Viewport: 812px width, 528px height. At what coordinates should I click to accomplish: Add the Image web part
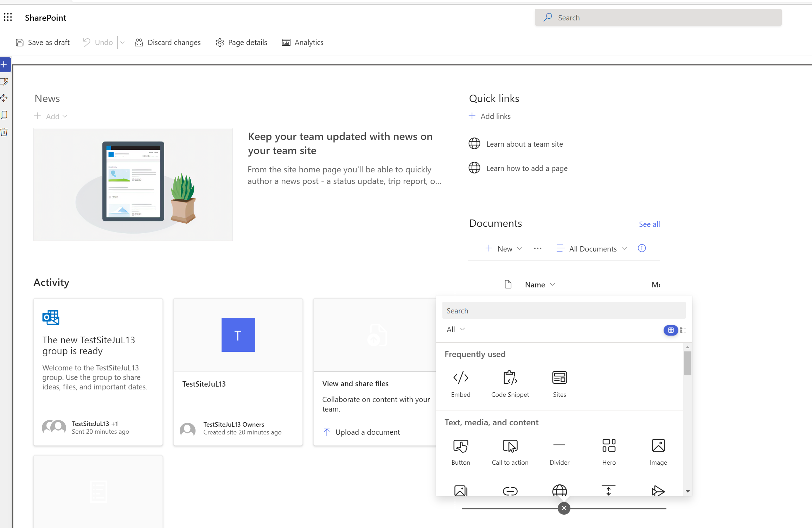tap(658, 451)
